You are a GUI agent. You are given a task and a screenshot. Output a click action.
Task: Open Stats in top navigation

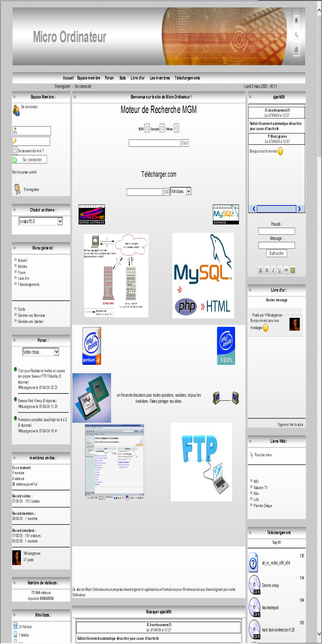coord(122,78)
